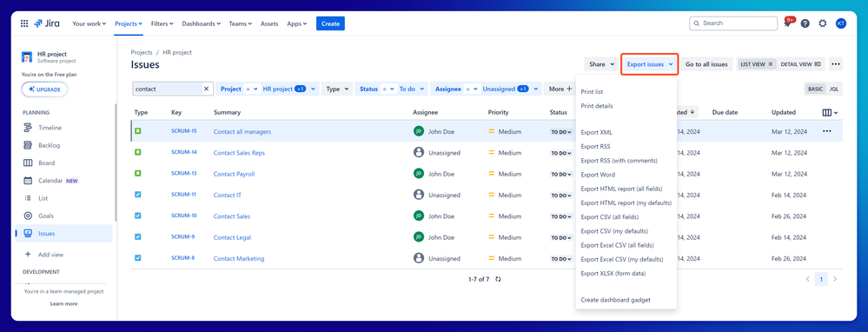This screenshot has width=868, height=332.
Task: Open the settings gear icon
Action: coord(823,23)
